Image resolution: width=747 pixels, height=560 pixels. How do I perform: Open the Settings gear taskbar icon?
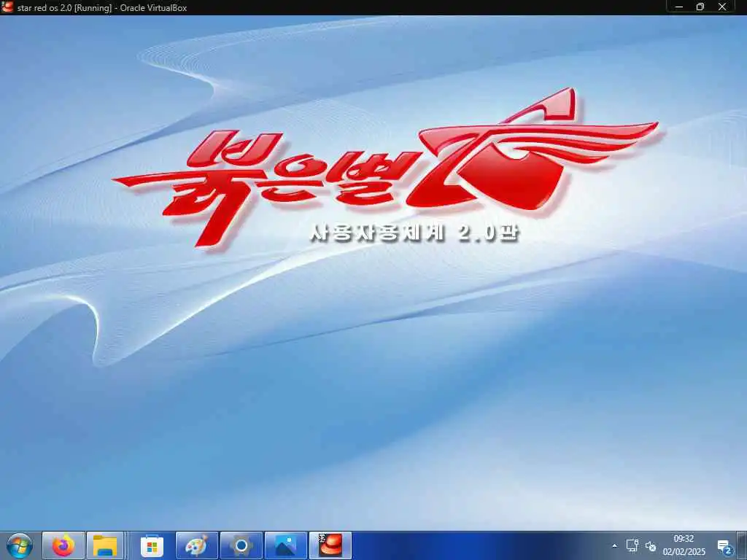click(x=241, y=545)
